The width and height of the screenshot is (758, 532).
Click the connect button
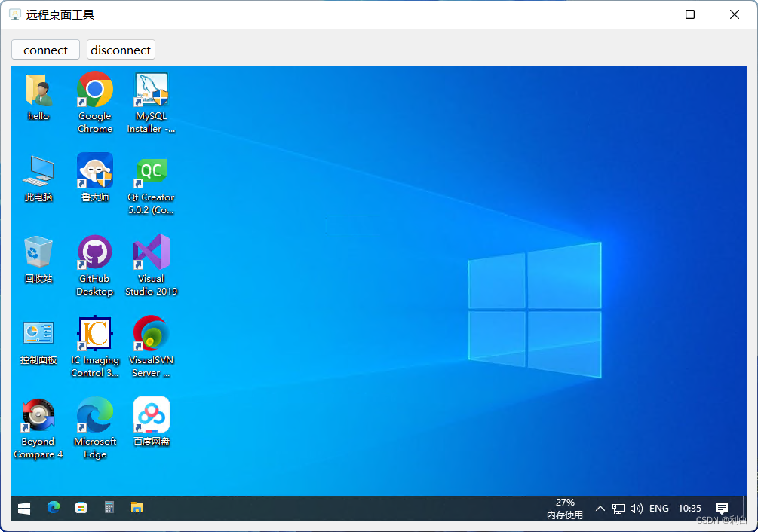tap(45, 49)
